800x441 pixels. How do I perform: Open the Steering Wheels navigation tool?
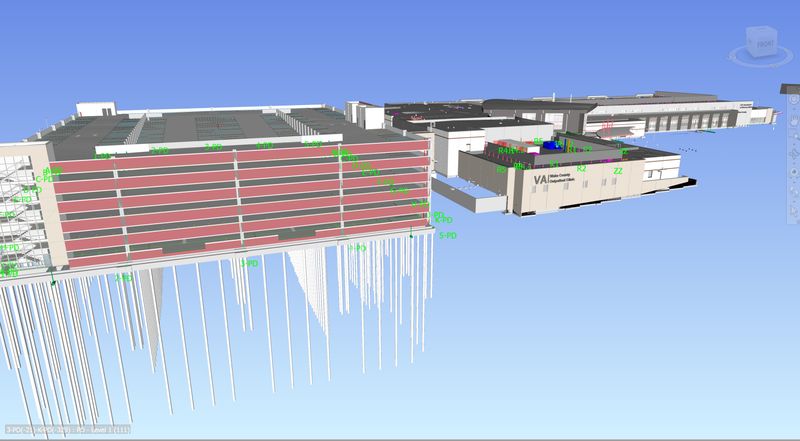[x=794, y=99]
